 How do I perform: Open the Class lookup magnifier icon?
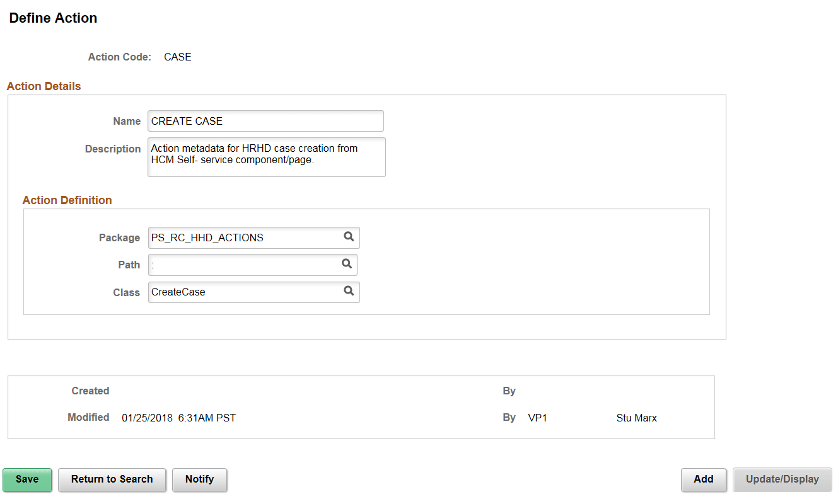(349, 292)
